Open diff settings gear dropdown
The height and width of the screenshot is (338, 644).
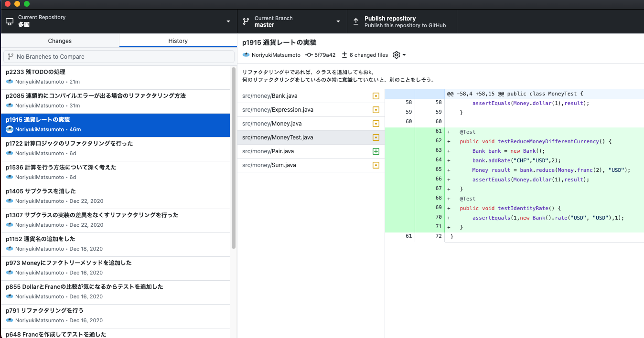(x=399, y=55)
